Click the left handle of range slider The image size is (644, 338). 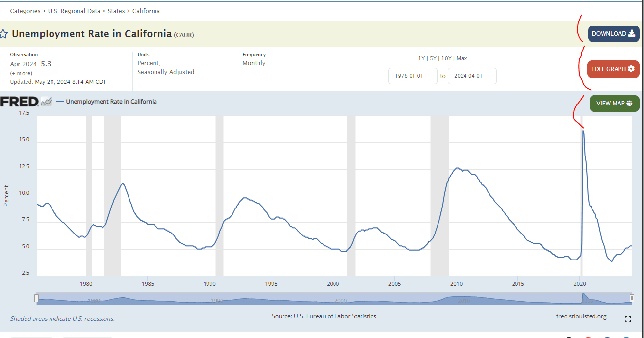(36, 298)
